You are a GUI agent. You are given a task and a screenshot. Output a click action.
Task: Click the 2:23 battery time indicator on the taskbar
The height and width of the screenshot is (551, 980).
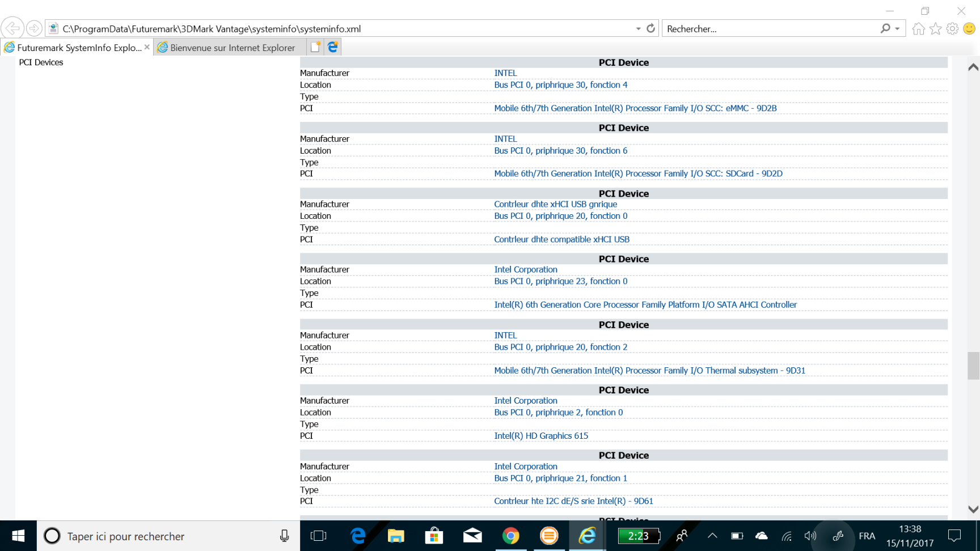point(639,536)
